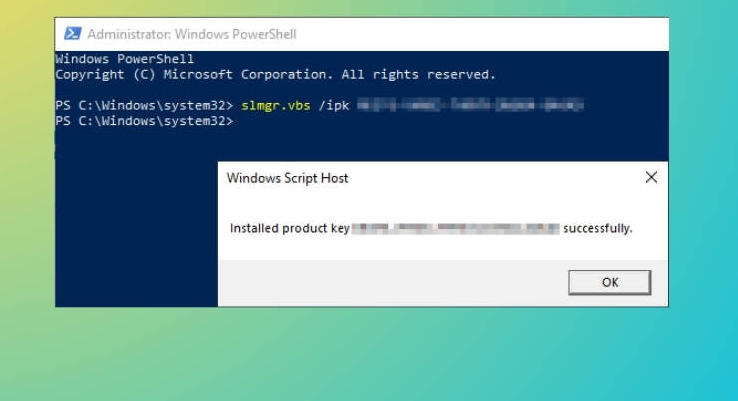Click the empty second PS prompt line

(144, 120)
